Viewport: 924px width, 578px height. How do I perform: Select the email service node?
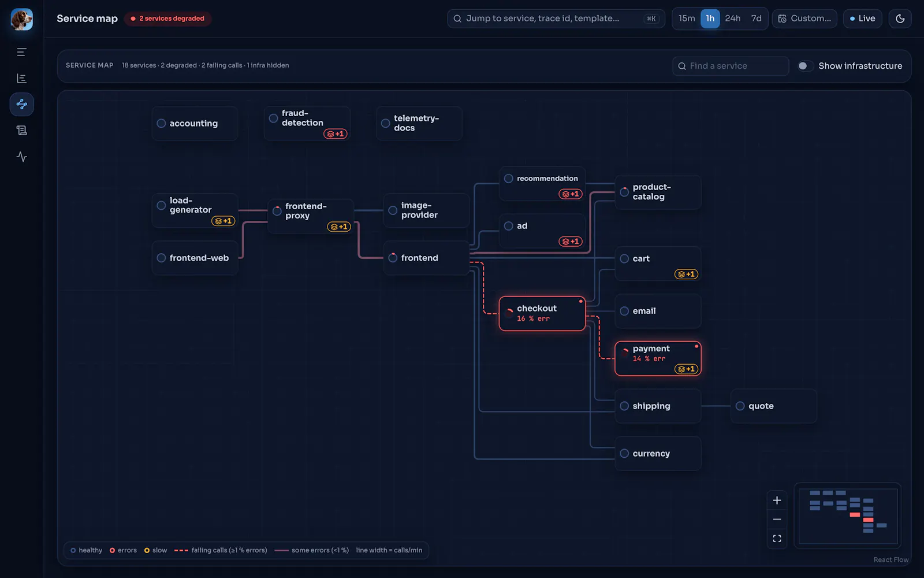(658, 311)
